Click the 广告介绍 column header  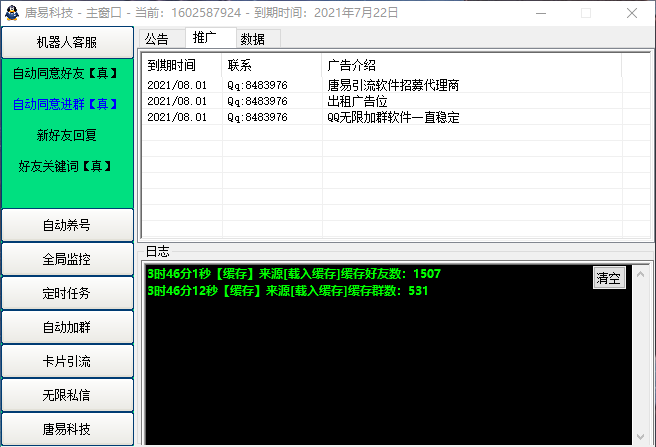point(472,65)
